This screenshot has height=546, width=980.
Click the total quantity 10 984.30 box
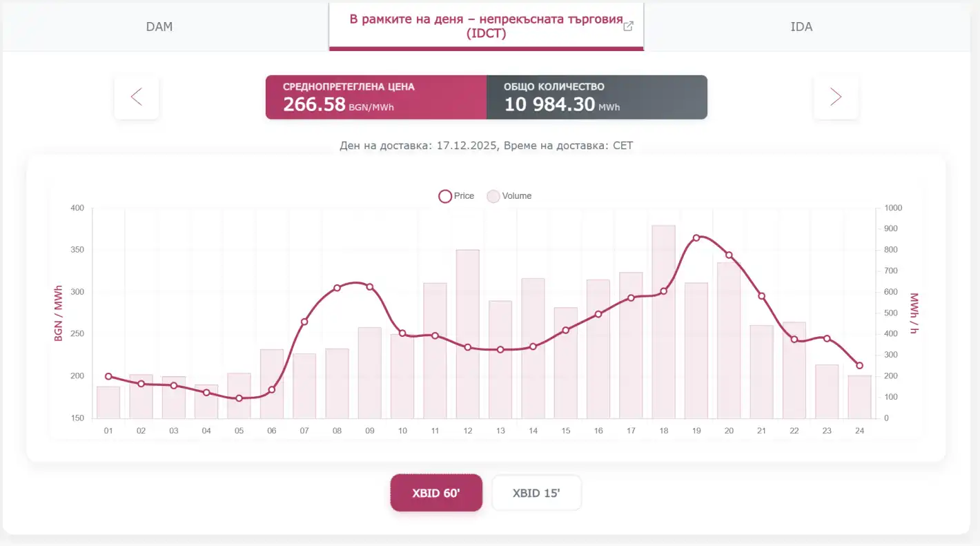[x=597, y=97]
